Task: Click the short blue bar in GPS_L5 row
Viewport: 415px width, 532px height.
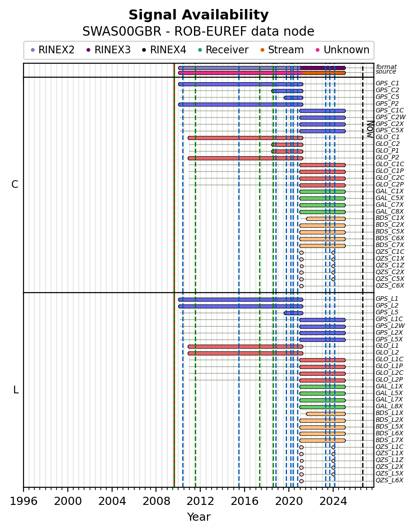Action: [293, 313]
